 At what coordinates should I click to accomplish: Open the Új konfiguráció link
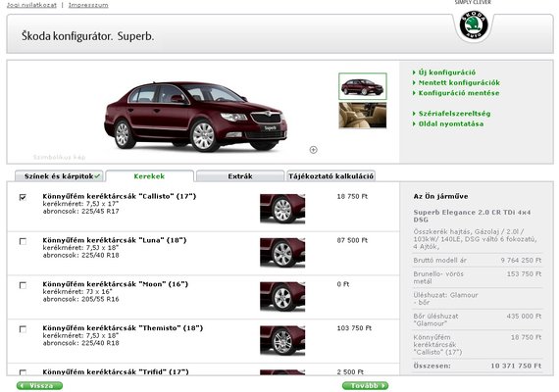[444, 73]
